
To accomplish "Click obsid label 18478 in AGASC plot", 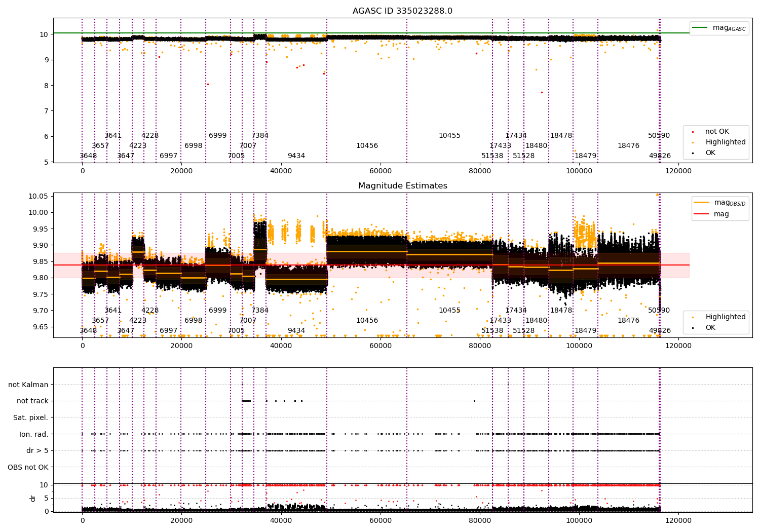I will point(561,136).
